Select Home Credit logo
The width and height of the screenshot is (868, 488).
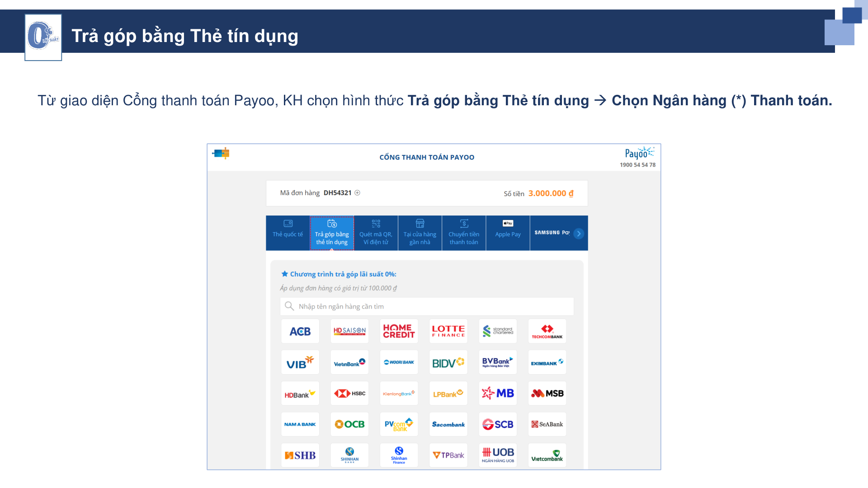[399, 331]
